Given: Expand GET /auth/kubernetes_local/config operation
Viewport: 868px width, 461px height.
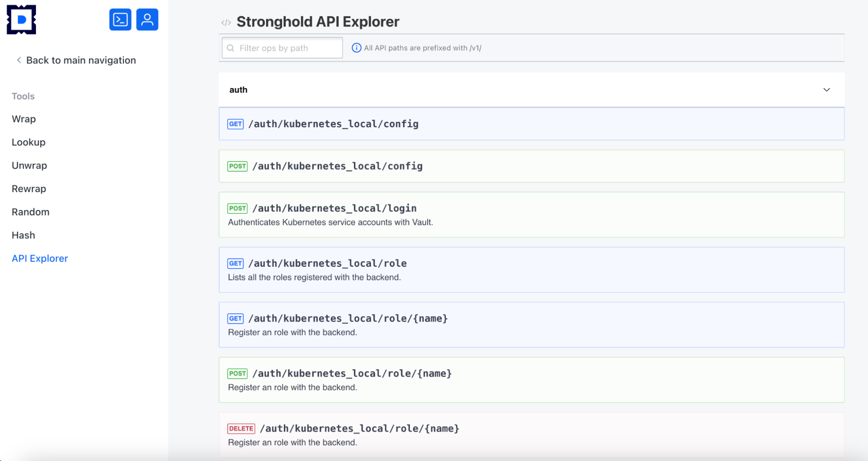Looking at the screenshot, I should (333, 124).
